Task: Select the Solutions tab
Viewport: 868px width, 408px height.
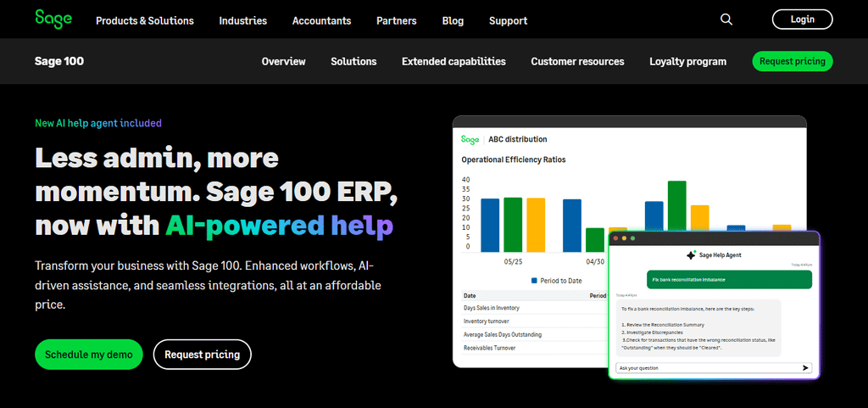Action: click(x=353, y=61)
